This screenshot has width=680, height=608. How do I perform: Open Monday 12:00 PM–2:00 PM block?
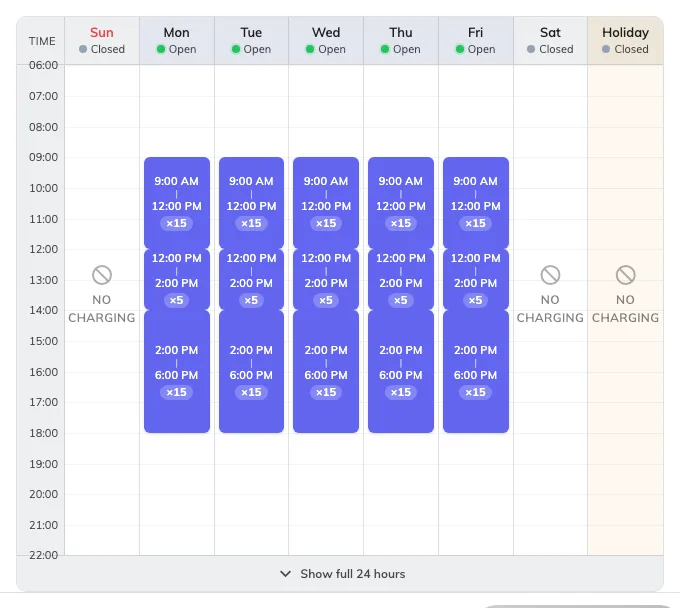(x=177, y=279)
